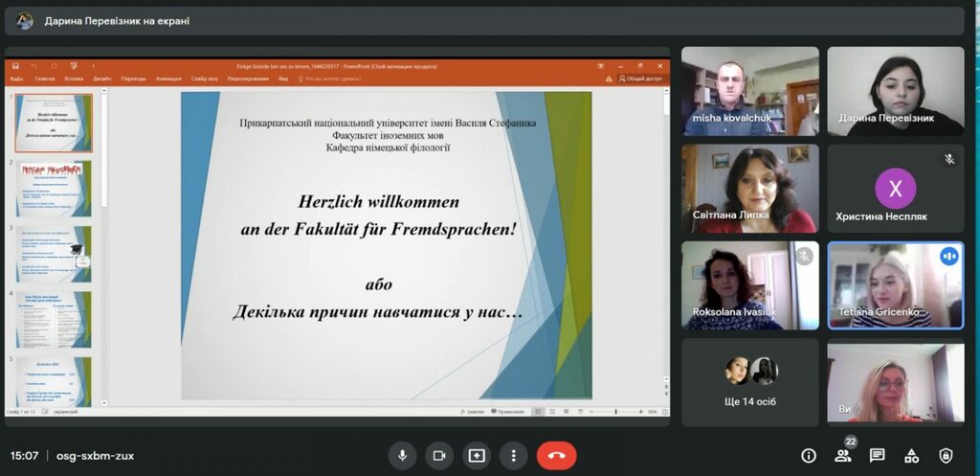Click the 'Ще 14 осіб' tile
The height and width of the screenshot is (476, 980).
(x=750, y=382)
